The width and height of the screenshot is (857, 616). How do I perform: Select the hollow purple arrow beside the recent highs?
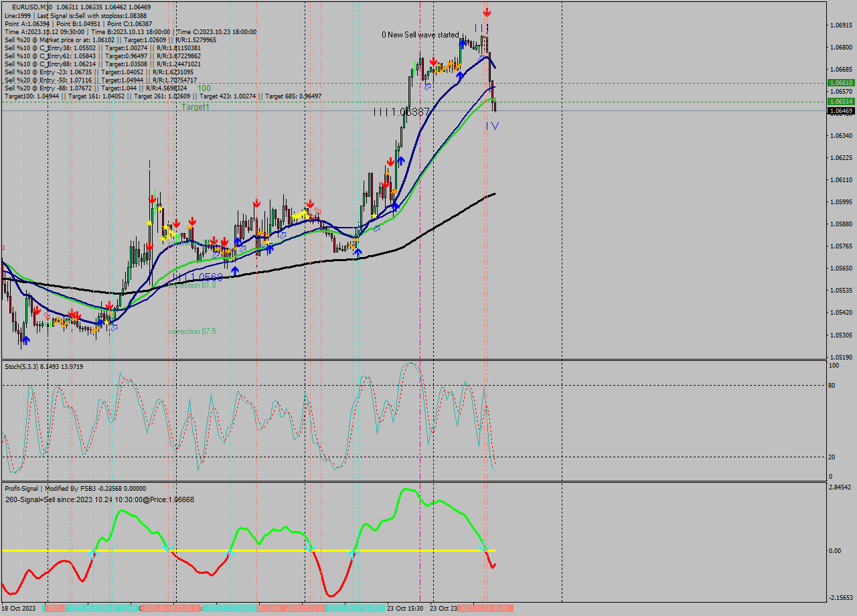[481, 57]
